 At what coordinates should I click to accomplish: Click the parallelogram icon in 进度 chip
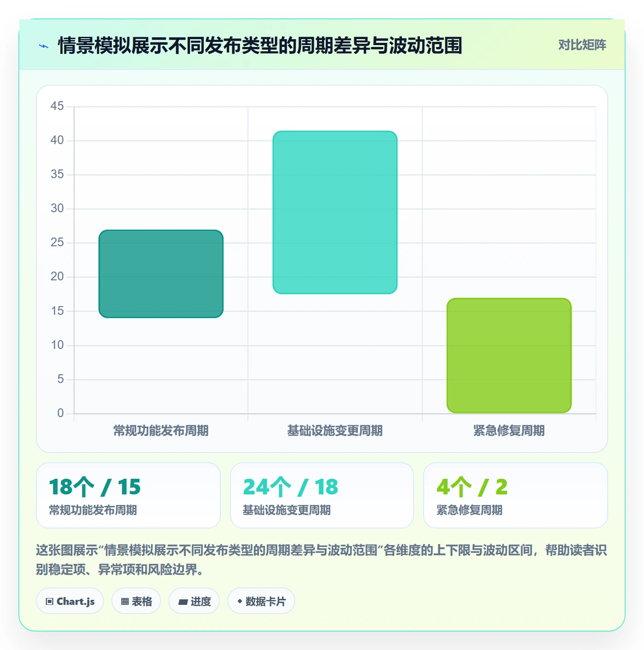(183, 602)
